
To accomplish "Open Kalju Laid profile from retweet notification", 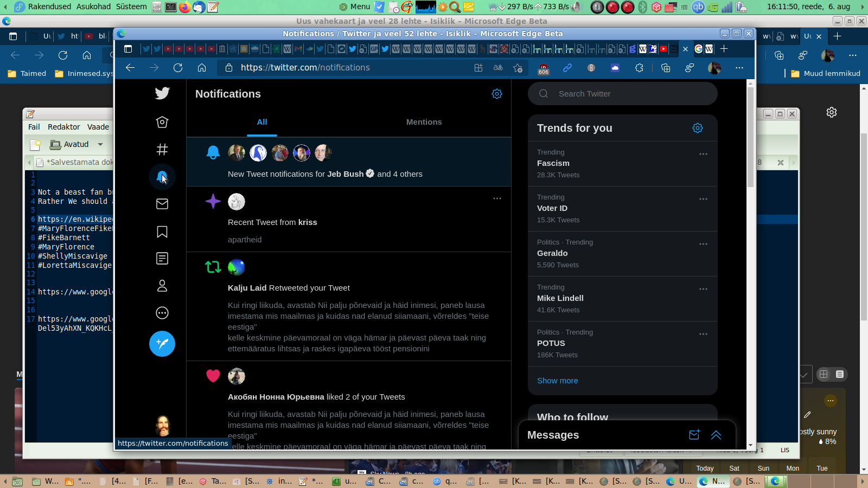I will [x=247, y=288].
